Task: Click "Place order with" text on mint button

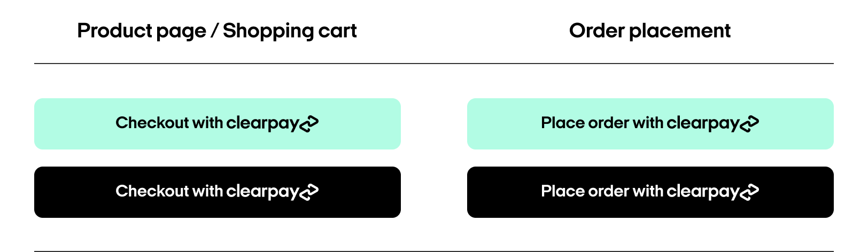Action: [602, 123]
